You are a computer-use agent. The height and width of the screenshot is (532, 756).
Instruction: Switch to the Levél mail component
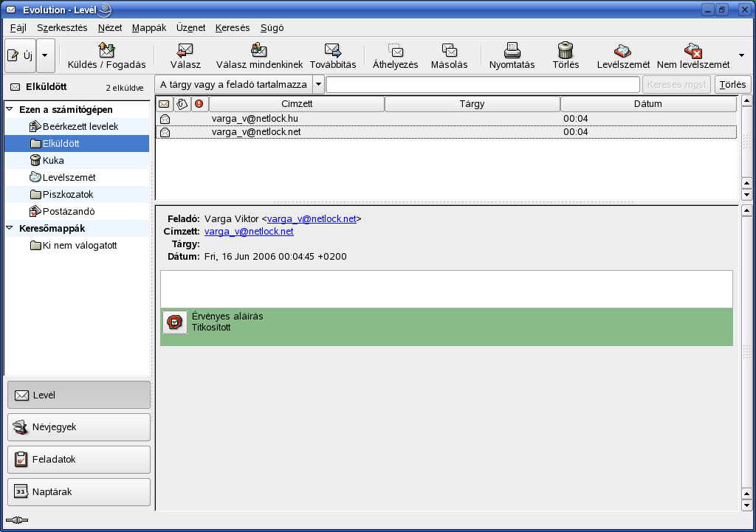tap(79, 395)
